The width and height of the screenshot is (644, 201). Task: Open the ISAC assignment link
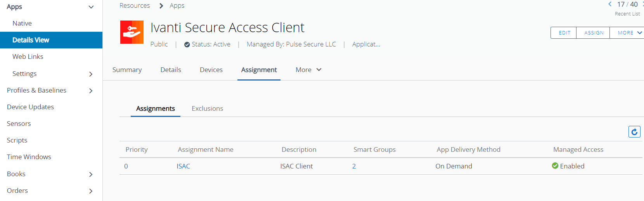(183, 166)
